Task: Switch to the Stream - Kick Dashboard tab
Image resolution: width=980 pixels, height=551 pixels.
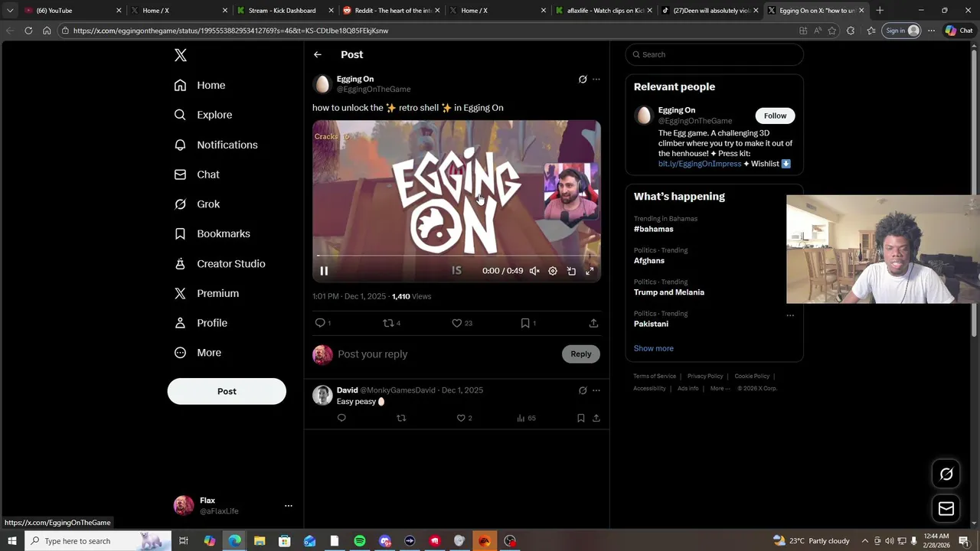Action: (282, 11)
